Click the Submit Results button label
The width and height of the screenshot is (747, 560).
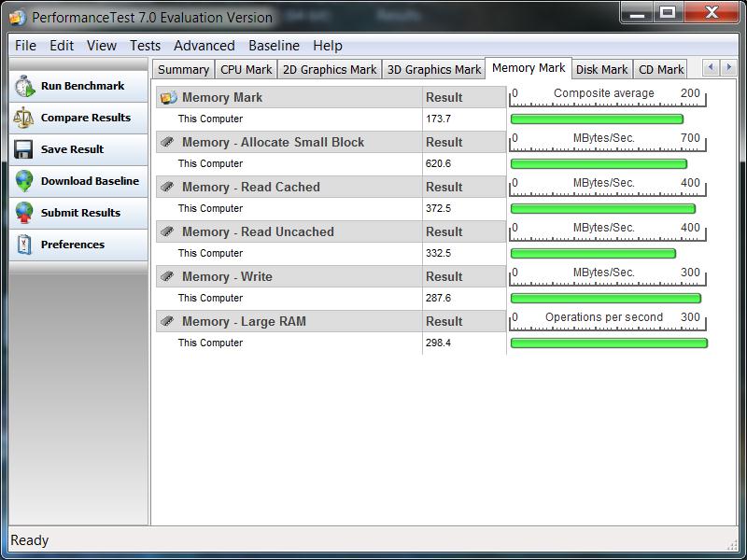(x=80, y=213)
